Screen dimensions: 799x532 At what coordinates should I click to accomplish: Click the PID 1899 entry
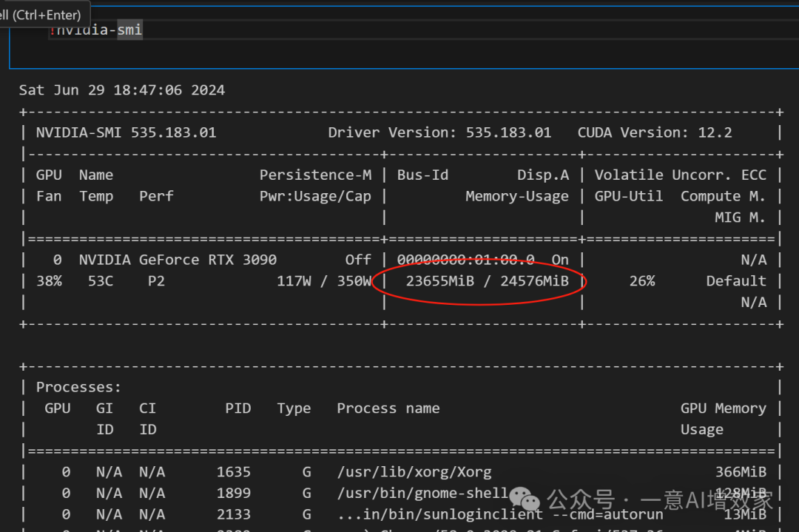point(234,493)
